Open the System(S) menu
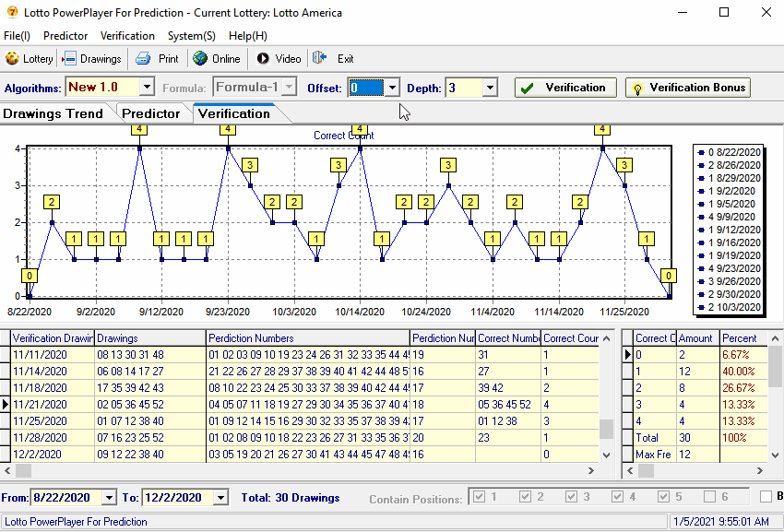The height and width of the screenshot is (532, 784). tap(191, 35)
